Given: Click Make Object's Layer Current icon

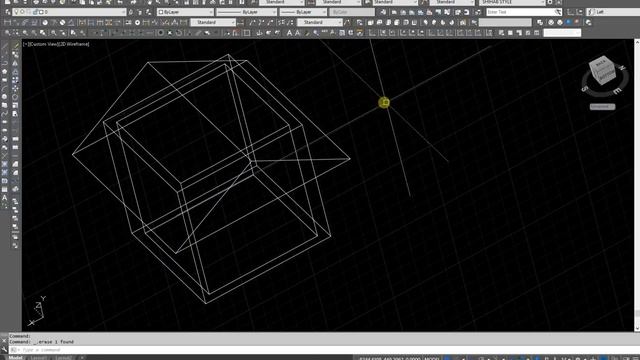Looking at the screenshot, I should coord(131,12).
